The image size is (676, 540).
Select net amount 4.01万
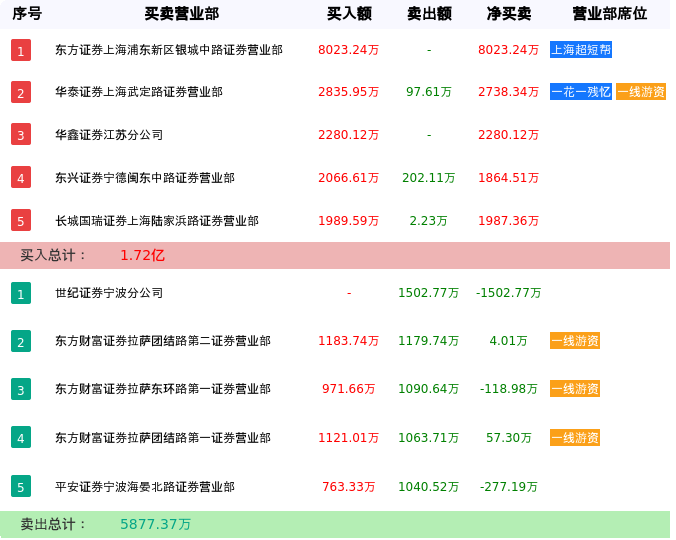tap(509, 341)
